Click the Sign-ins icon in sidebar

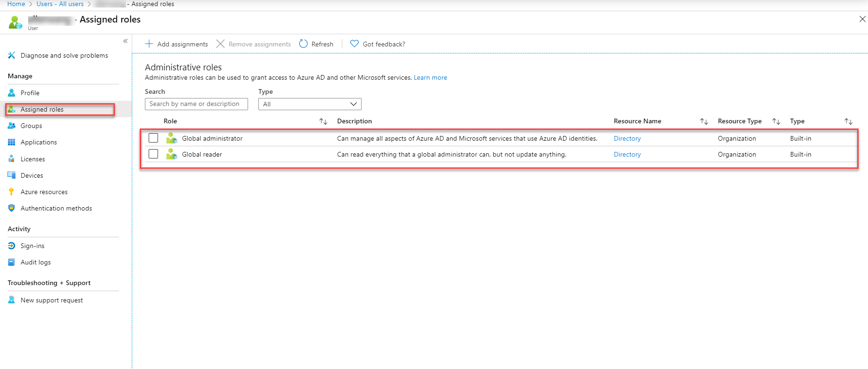tap(12, 246)
